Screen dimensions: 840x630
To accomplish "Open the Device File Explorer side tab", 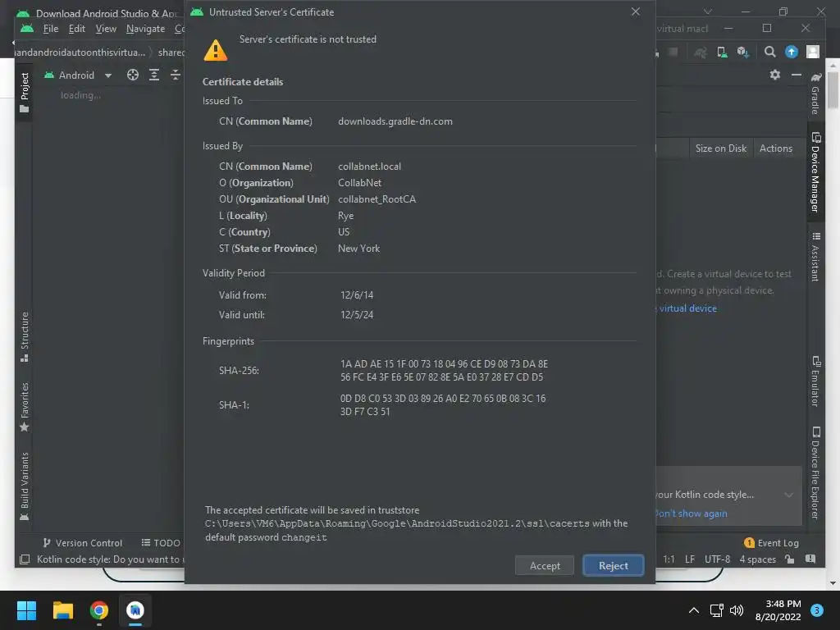I will 815,473.
